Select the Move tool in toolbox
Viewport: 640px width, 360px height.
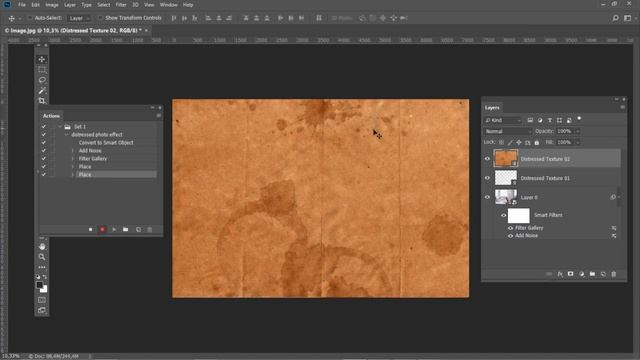pos(42,60)
